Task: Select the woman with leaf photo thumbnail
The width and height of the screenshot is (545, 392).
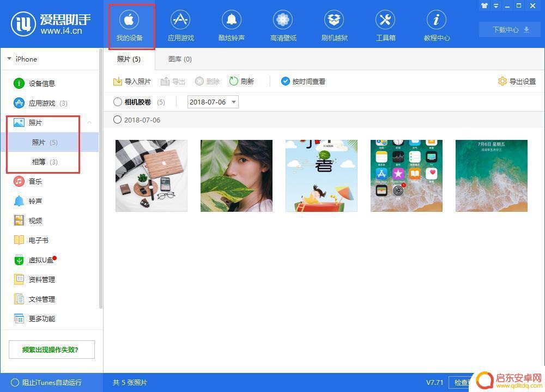Action: [x=237, y=176]
